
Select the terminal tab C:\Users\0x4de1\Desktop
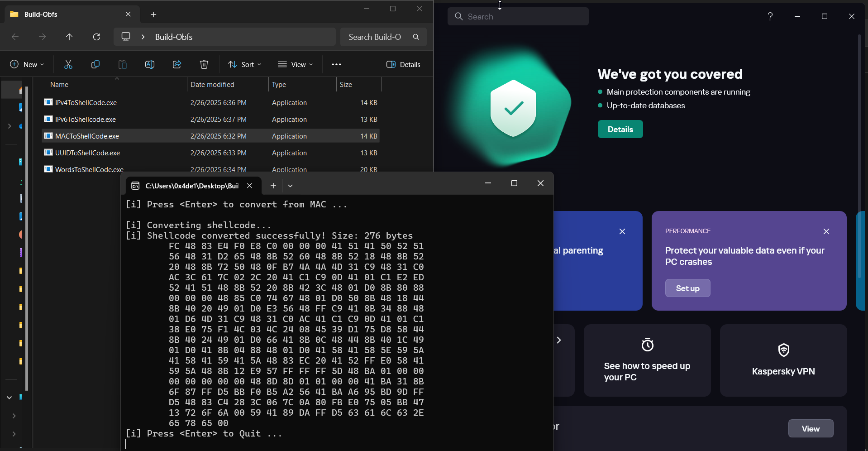point(193,186)
